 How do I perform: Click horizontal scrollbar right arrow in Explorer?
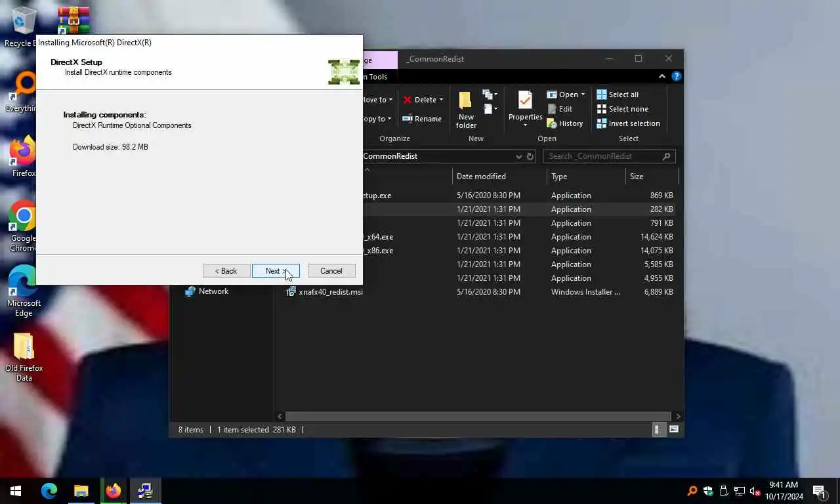tap(678, 416)
